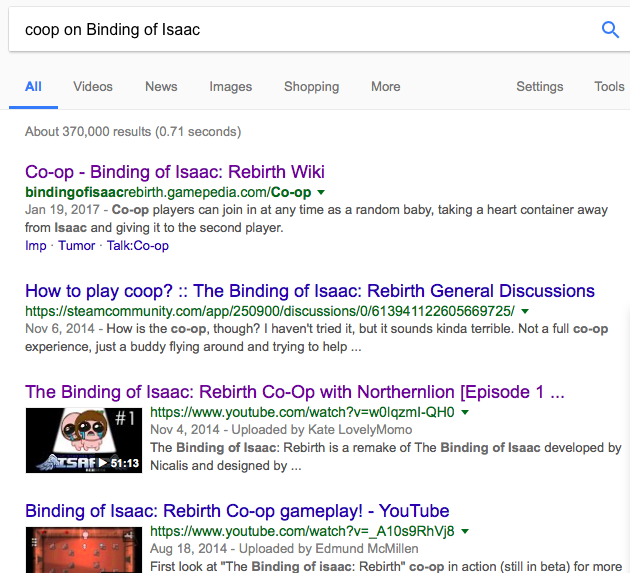Open the Shopping tab
Image resolution: width=630 pixels, height=573 pixels.
click(x=311, y=86)
